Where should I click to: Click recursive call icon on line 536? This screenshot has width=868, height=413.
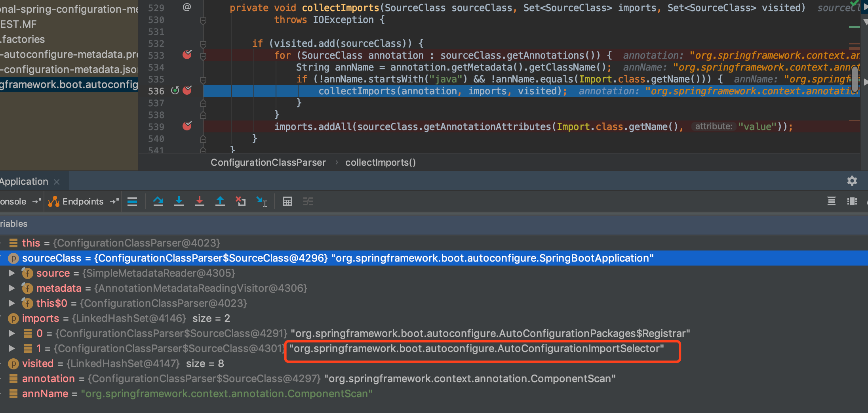point(175,90)
